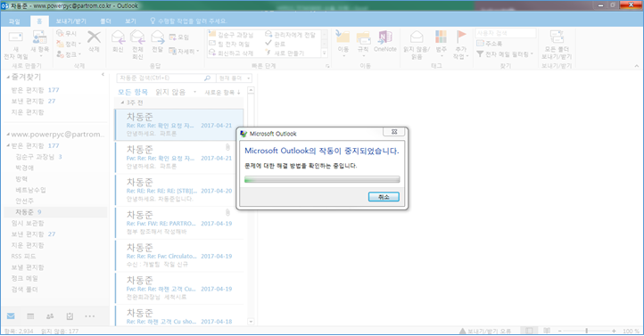Collapse the 즐겨찾기 favorites section
Screen dimensions: 644x336
(x=8, y=77)
